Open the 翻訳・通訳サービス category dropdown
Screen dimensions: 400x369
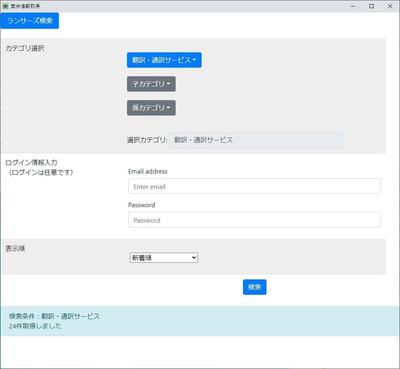164,60
